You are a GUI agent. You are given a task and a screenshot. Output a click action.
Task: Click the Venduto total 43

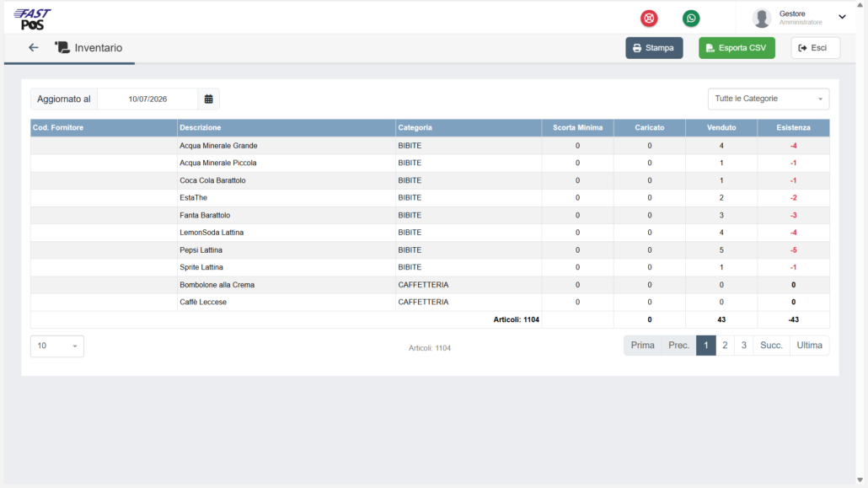pyautogui.click(x=721, y=319)
